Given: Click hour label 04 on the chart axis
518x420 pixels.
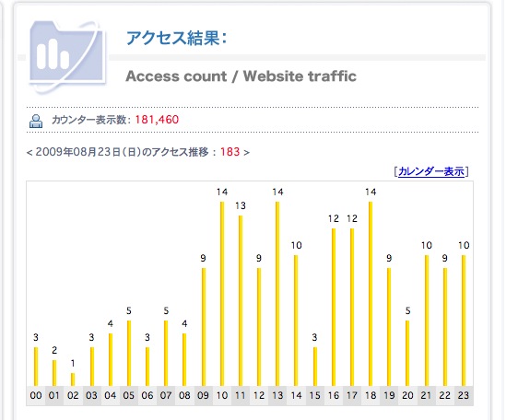Looking at the screenshot, I should tap(110, 395).
